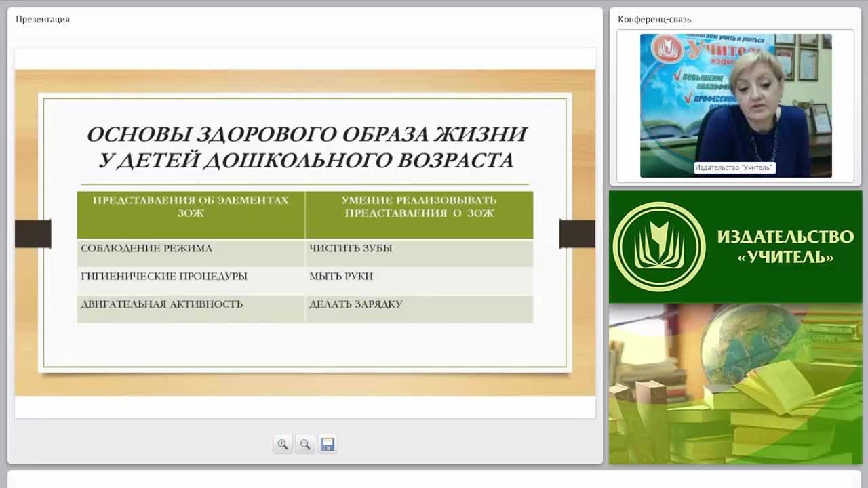Click the Издательство «Учитель» green banner
The height and width of the screenshot is (488, 868).
(x=736, y=247)
